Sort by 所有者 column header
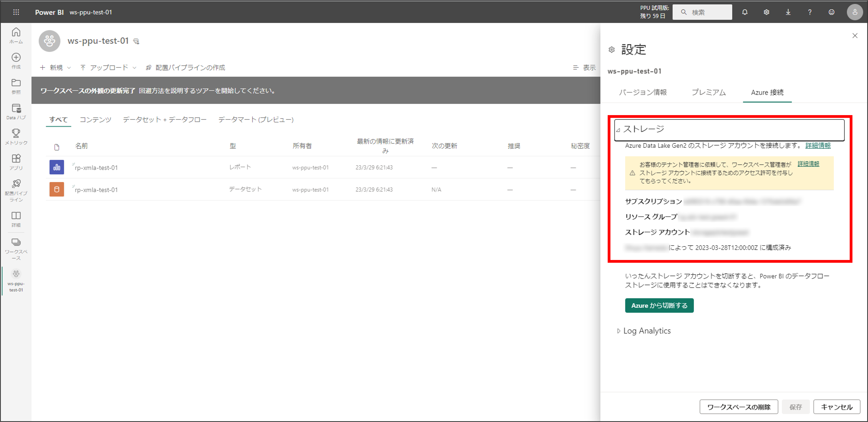 point(302,146)
